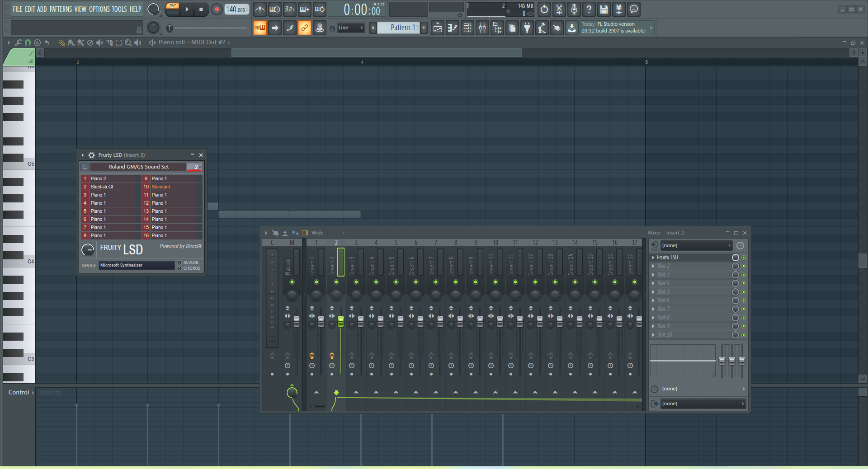Open the Playlist window from toolbar
Screen dimensions: 868x469
(438, 28)
